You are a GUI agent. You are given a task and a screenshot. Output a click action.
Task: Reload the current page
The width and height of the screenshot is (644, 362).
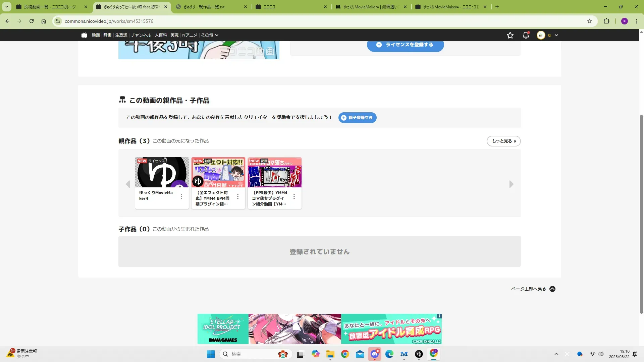(x=32, y=21)
